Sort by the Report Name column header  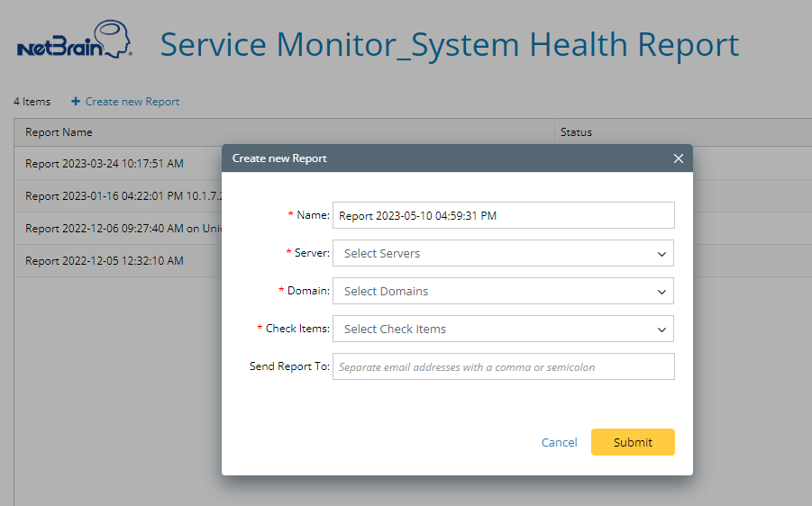click(59, 132)
